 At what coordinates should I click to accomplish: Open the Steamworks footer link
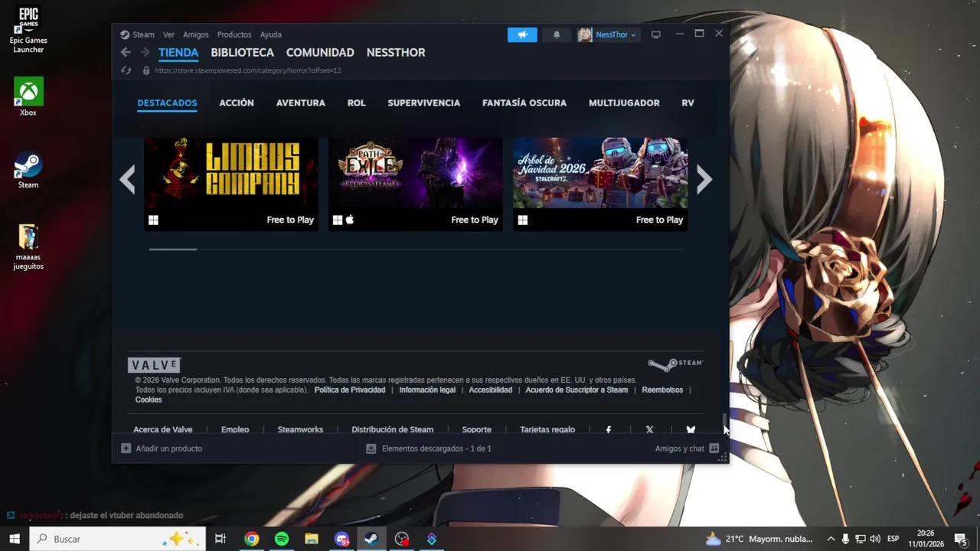300,429
